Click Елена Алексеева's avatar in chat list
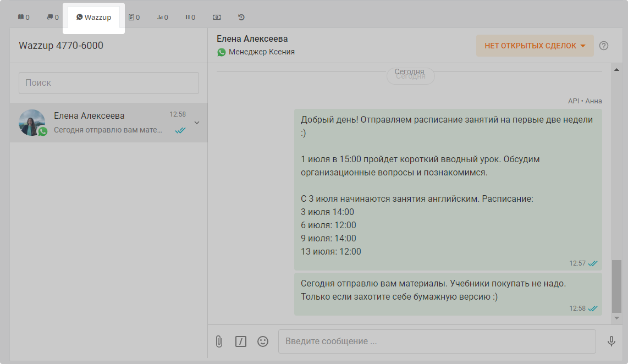Screen dimensions: 628x364 point(32,122)
